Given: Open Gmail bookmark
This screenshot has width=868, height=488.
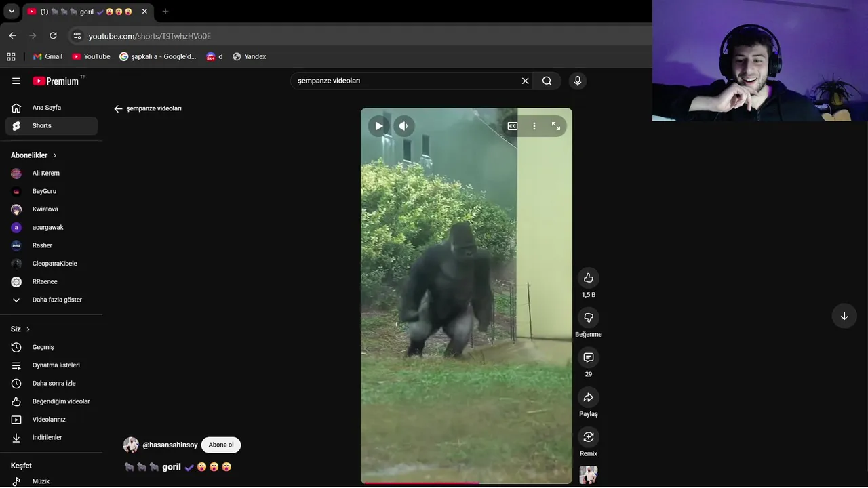Looking at the screenshot, I should coord(47,56).
